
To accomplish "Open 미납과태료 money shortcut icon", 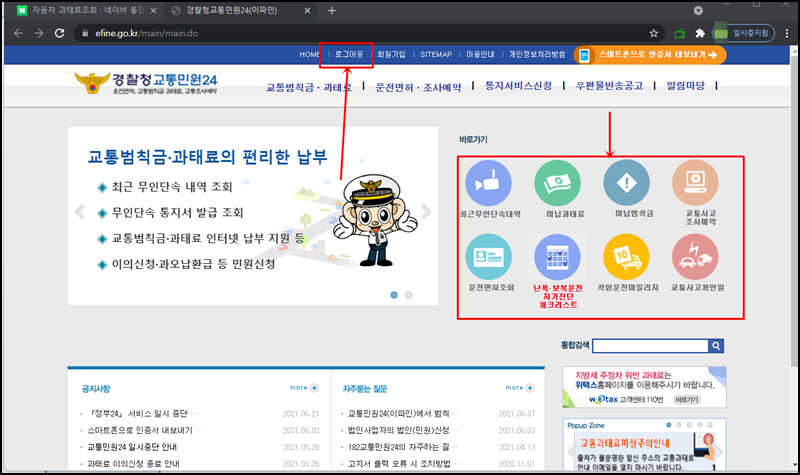I will click(557, 183).
